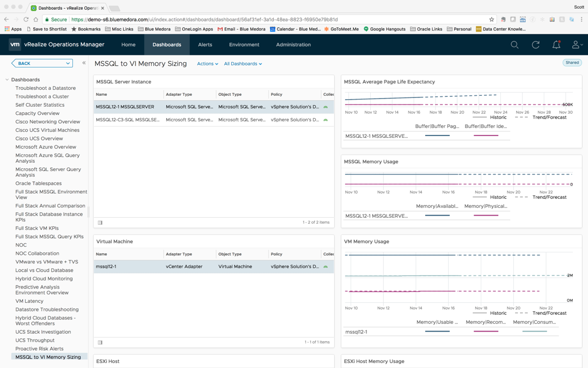The width and height of the screenshot is (588, 368).
Task: Open Capacity Overview dashboard link
Action: (38, 113)
